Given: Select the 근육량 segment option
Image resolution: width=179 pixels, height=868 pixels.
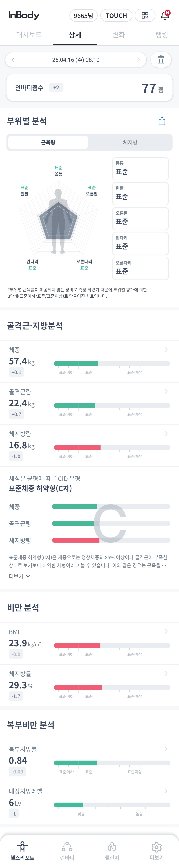Looking at the screenshot, I should [x=48, y=142].
